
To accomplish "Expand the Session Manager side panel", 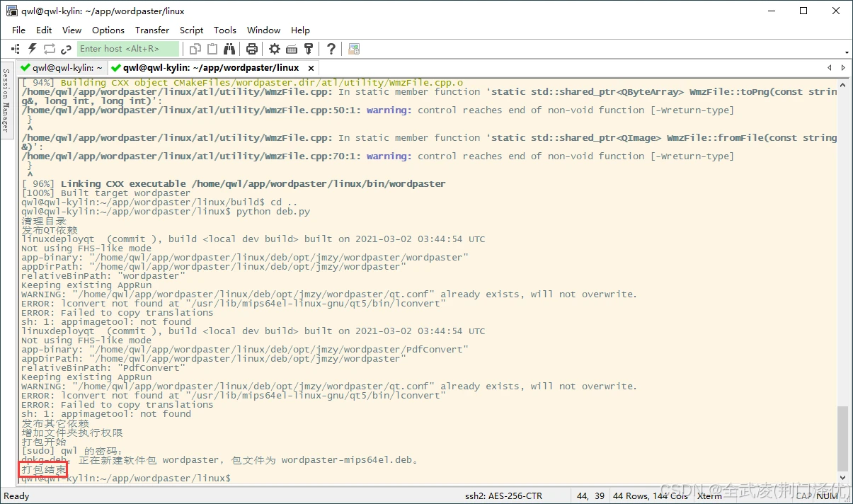I will coord(6,101).
